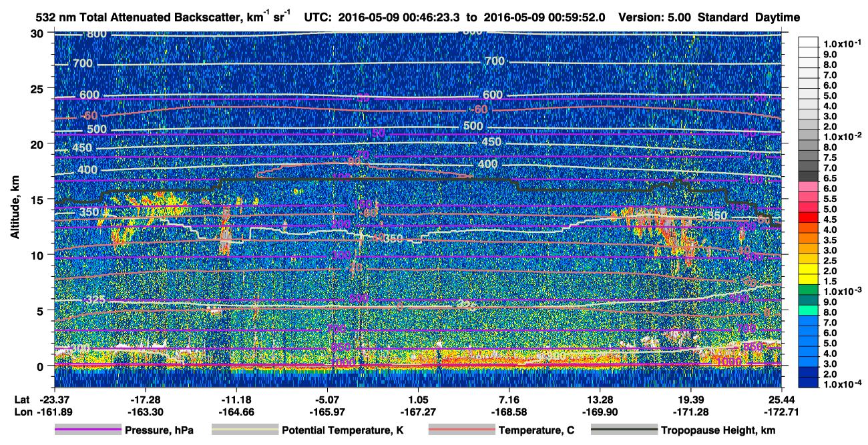This screenshot has height=445, width=868.
Task: Click the 'Version: 5.00' text
Action: 656,17
